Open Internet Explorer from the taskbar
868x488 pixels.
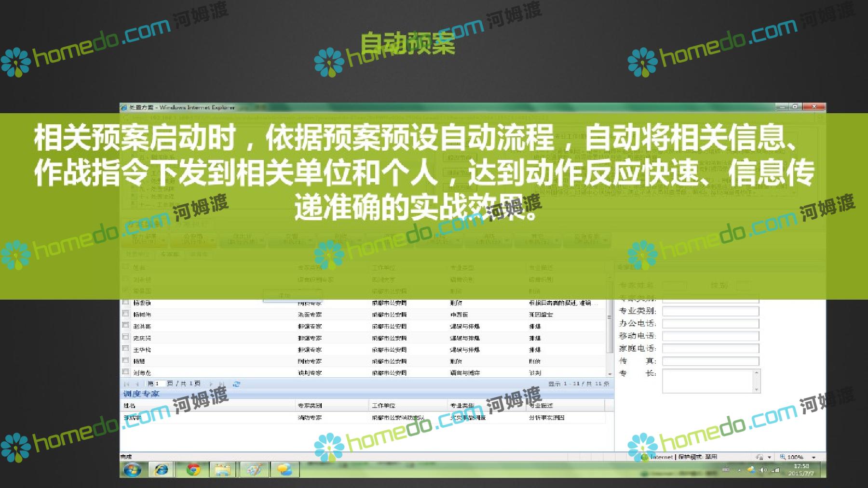[161, 470]
